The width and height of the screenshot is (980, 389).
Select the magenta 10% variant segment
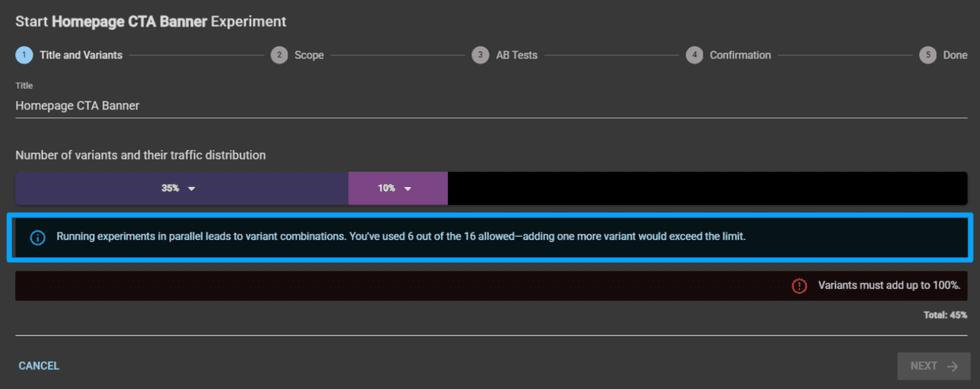[x=398, y=188]
